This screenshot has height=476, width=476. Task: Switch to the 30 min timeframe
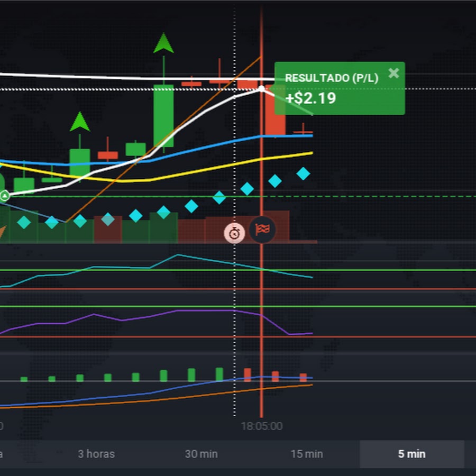pos(201,454)
